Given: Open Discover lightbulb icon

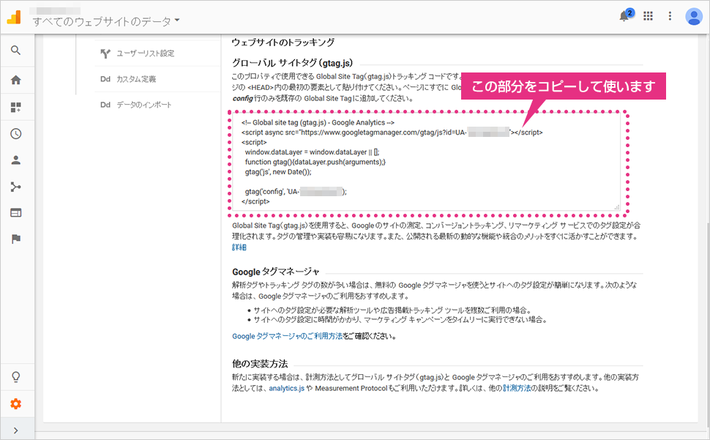Looking at the screenshot, I should pyautogui.click(x=16, y=377).
